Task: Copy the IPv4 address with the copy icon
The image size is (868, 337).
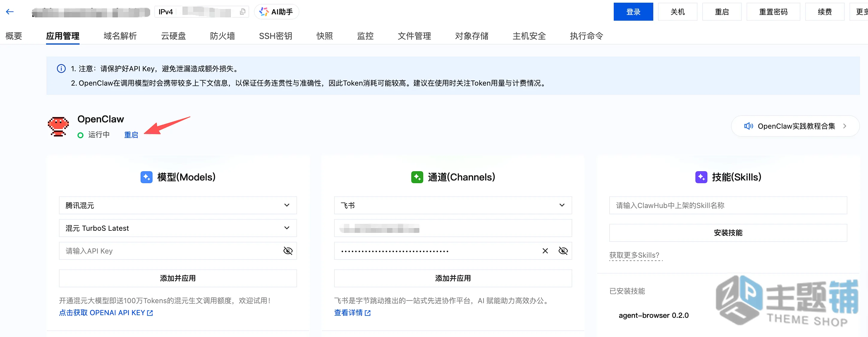Action: coord(242,12)
